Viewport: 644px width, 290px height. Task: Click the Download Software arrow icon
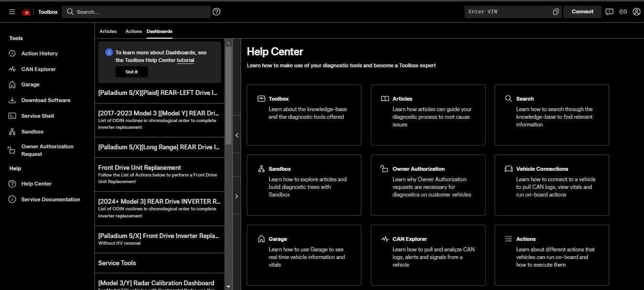pos(12,100)
